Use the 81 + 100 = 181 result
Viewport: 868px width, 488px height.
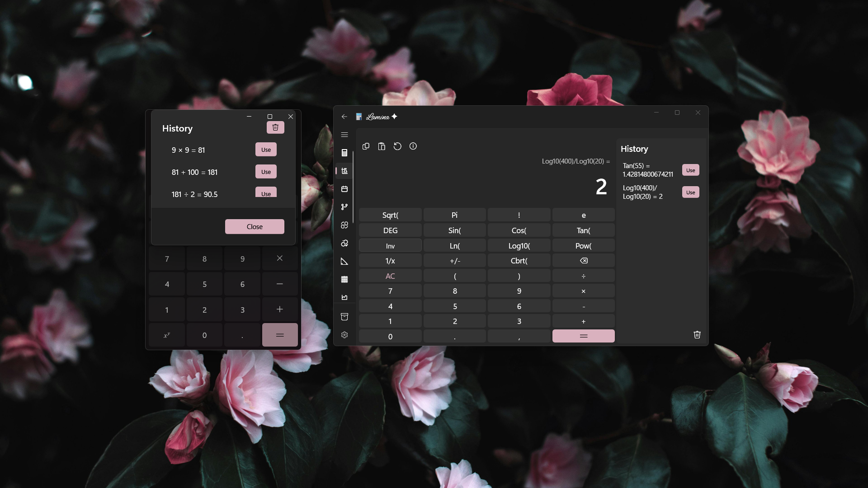click(266, 172)
